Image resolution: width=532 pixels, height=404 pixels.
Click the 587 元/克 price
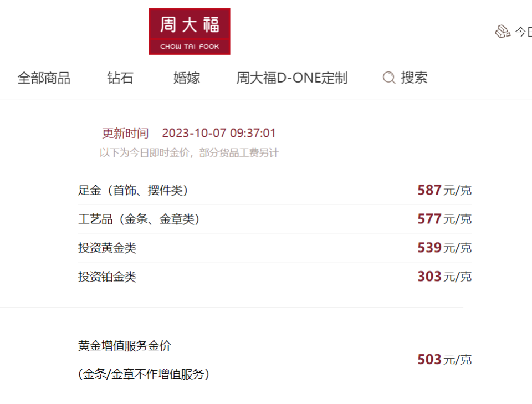point(444,191)
